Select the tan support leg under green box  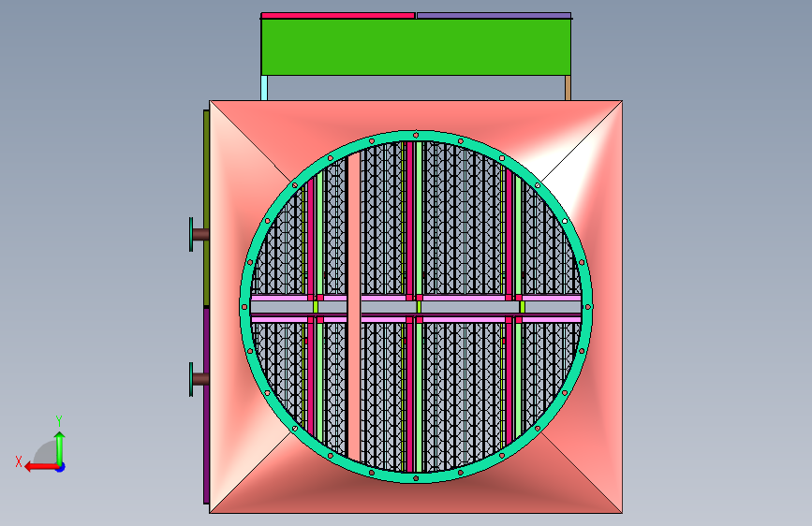pyautogui.click(x=568, y=88)
